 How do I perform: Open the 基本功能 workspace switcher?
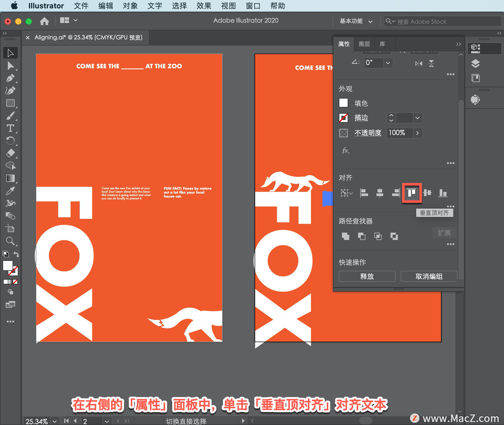[356, 21]
